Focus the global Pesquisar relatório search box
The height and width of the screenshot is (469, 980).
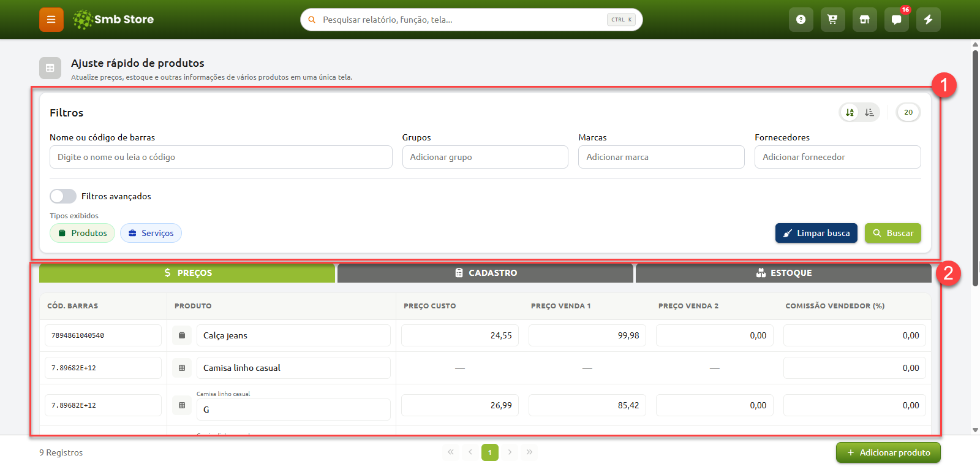472,20
